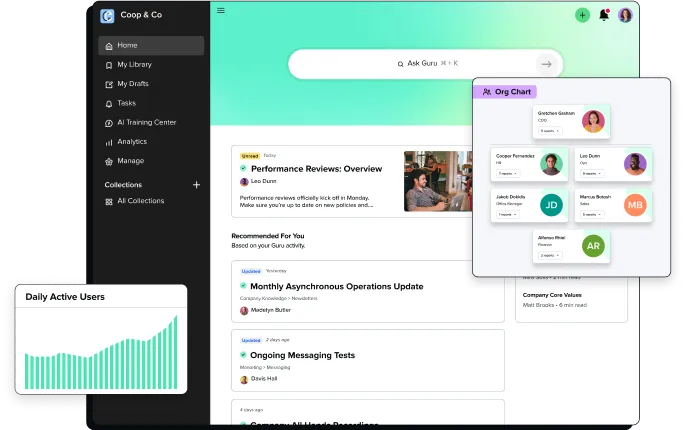683x430 pixels.
Task: Expand Gretchen's reports dropdown
Action: (550, 131)
